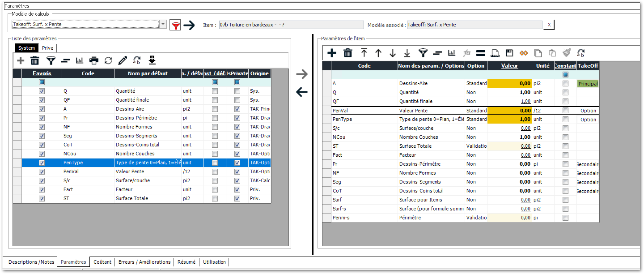Viewport: 644px width, 274px height.
Task: Click the pencil edit icon in left toolbar
Action: (123, 60)
